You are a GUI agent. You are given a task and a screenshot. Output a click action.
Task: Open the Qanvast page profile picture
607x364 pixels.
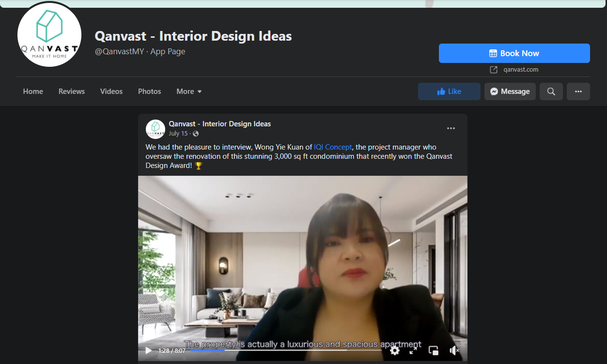[x=49, y=35]
